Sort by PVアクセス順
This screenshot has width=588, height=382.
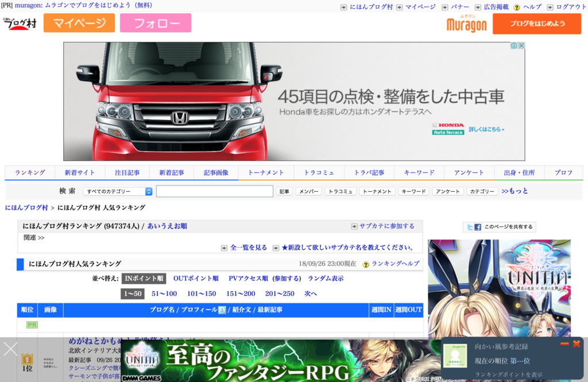coord(248,279)
